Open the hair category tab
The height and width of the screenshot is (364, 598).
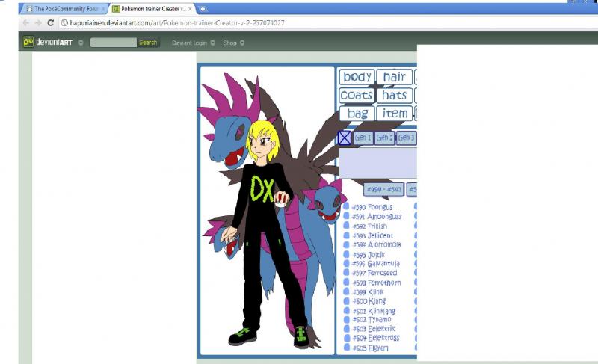click(395, 76)
